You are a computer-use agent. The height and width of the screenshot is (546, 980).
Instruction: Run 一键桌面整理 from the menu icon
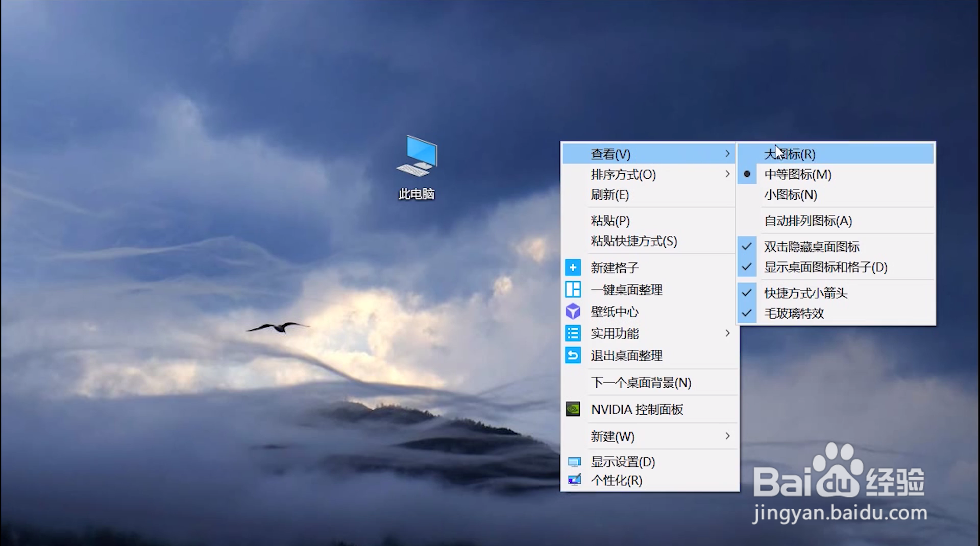coord(573,290)
